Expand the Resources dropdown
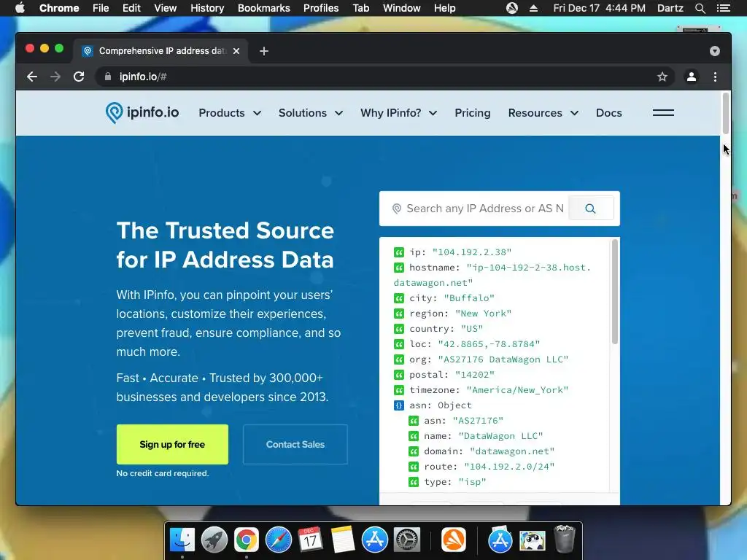The height and width of the screenshot is (560, 747). tap(543, 113)
